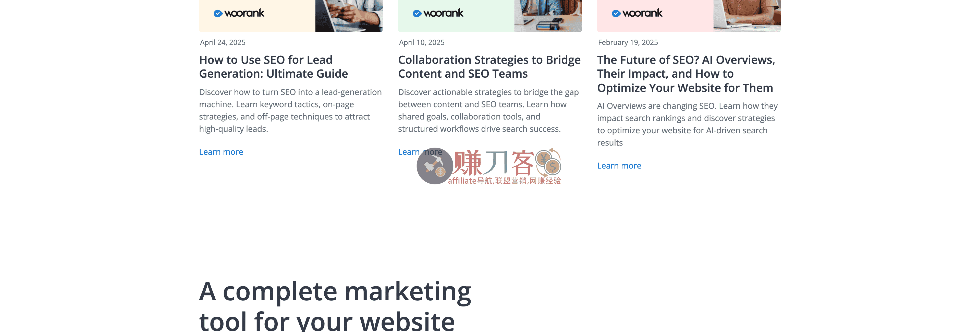Open Collaboration Strategies to Bridge Content title

pos(489,67)
